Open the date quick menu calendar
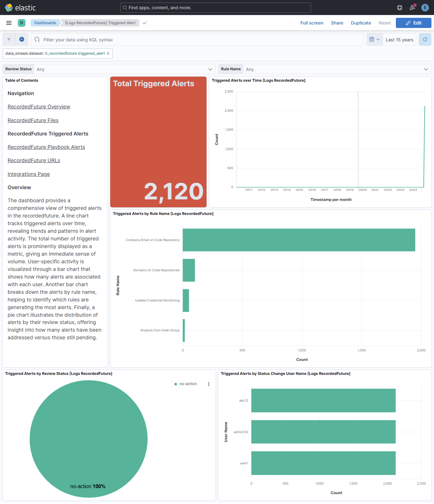This screenshot has height=504, width=434. tap(374, 39)
